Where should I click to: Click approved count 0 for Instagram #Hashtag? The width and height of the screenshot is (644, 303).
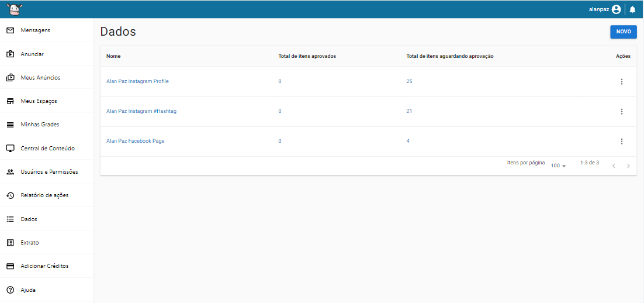280,111
